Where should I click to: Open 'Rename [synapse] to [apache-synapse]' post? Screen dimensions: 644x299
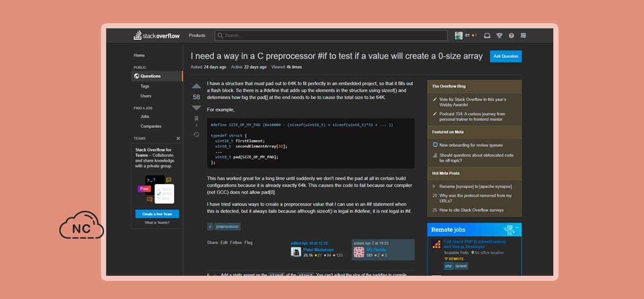476,187
